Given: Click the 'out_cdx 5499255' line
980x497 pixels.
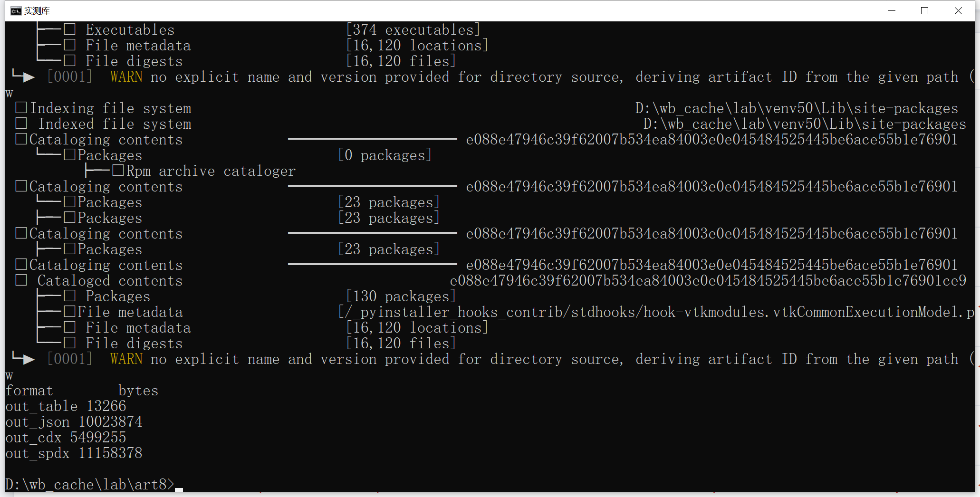Looking at the screenshot, I should coord(66,437).
